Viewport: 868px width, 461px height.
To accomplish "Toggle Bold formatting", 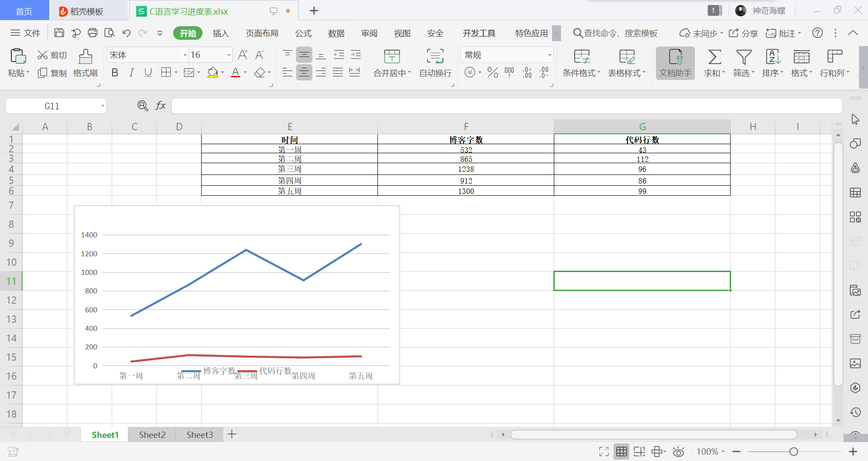I will pos(115,72).
